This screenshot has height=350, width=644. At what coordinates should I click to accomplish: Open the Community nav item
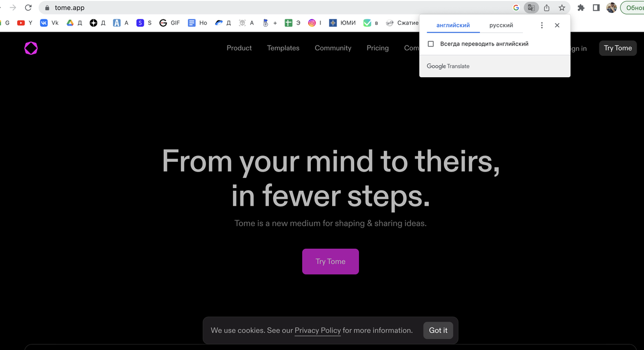pyautogui.click(x=333, y=48)
